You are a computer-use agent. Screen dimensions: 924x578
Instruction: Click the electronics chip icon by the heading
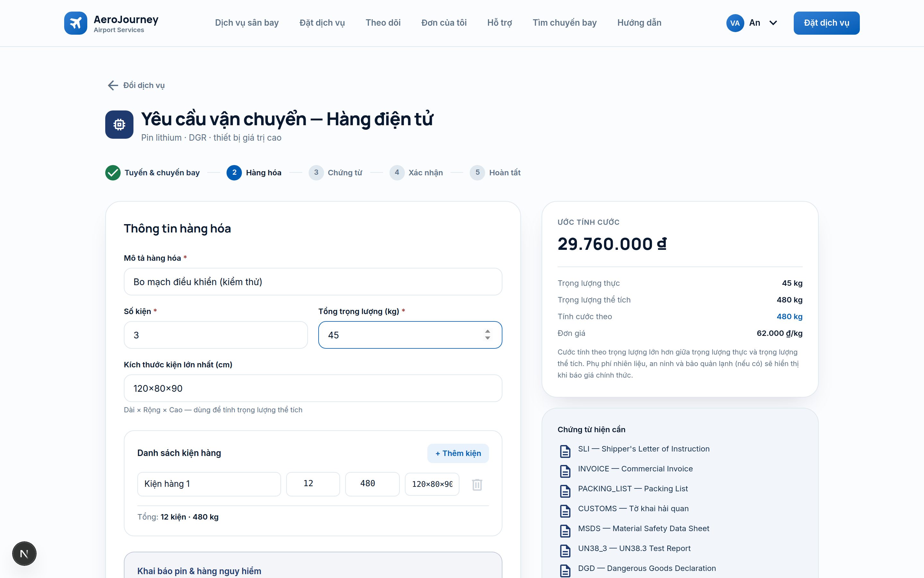119,125
